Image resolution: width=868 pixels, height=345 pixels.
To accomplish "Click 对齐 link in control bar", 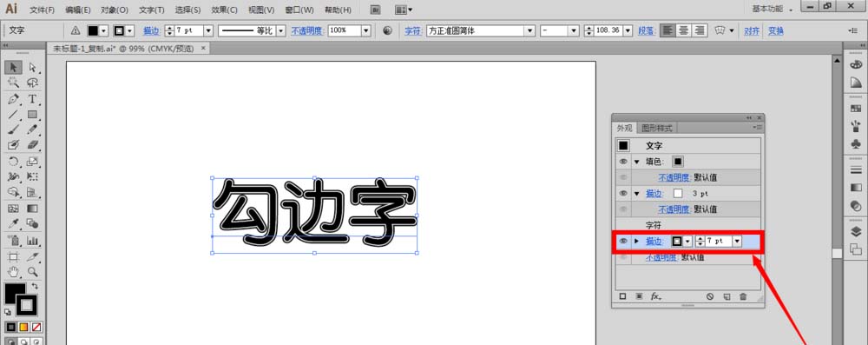I will (752, 31).
